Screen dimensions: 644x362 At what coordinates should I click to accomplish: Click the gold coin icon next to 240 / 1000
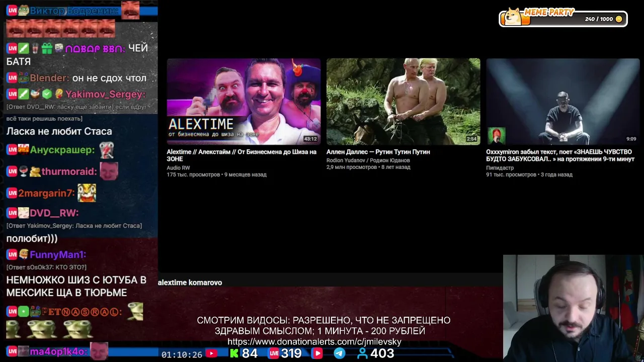coord(619,19)
